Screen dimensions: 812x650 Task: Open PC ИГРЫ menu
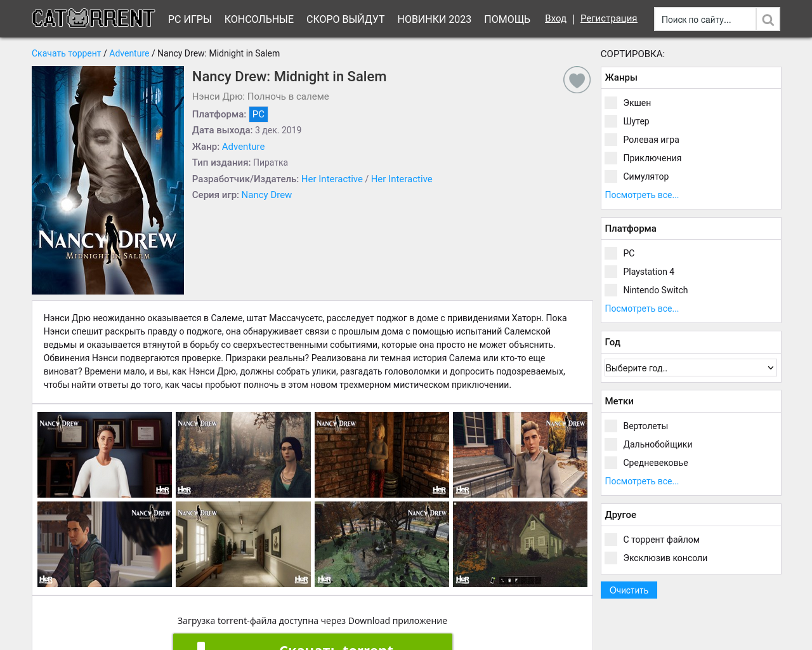pyautogui.click(x=190, y=19)
